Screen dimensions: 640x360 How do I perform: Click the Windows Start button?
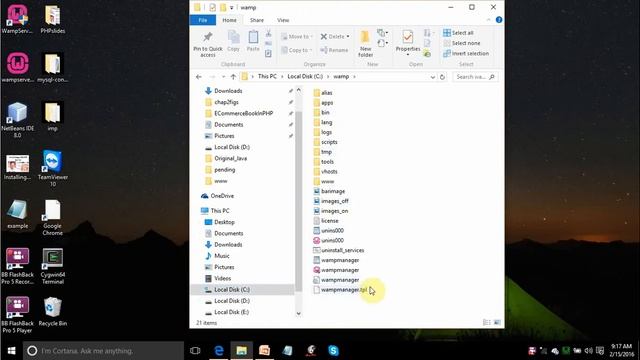point(11,351)
